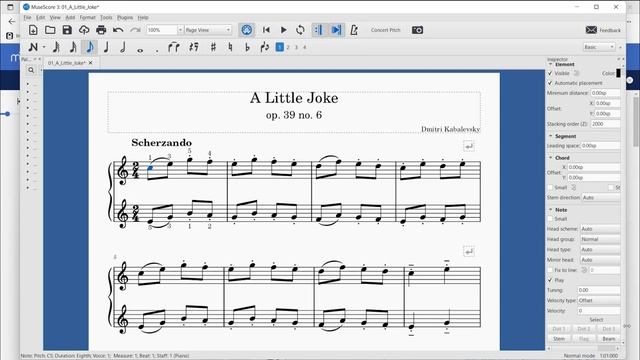This screenshot has height=360, width=640.
Task: Uncheck Visible checkbox in Inspector
Action: [550, 73]
